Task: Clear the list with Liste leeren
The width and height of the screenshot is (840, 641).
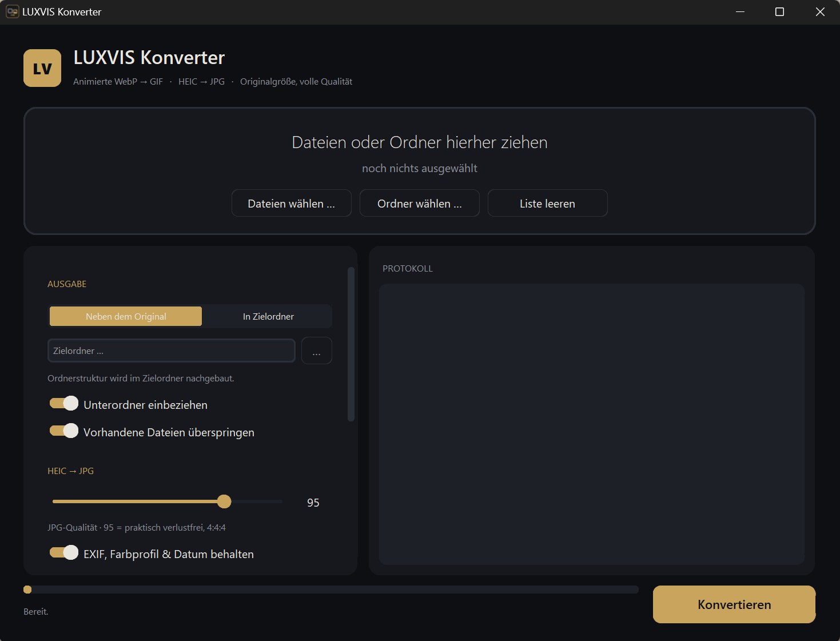Action: coord(548,203)
